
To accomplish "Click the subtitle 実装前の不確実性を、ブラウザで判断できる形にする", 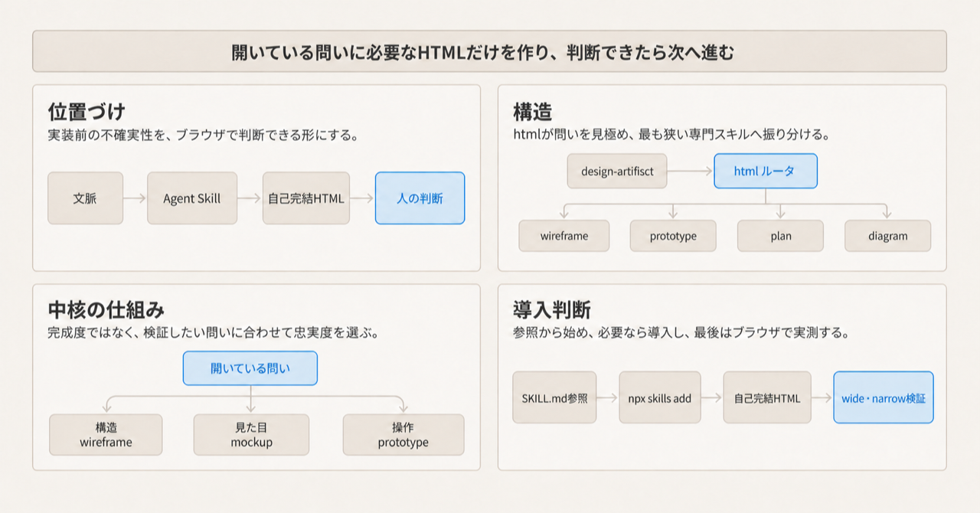I will tap(203, 135).
